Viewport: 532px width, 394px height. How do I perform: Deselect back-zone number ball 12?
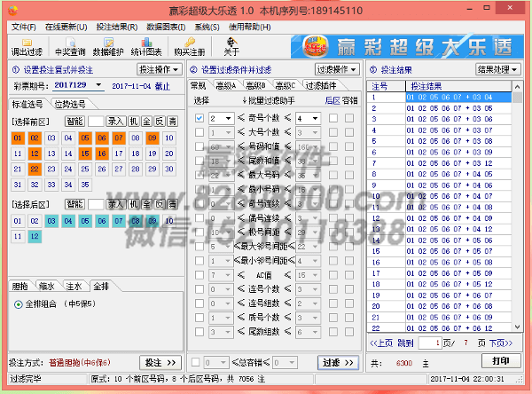(x=35, y=236)
